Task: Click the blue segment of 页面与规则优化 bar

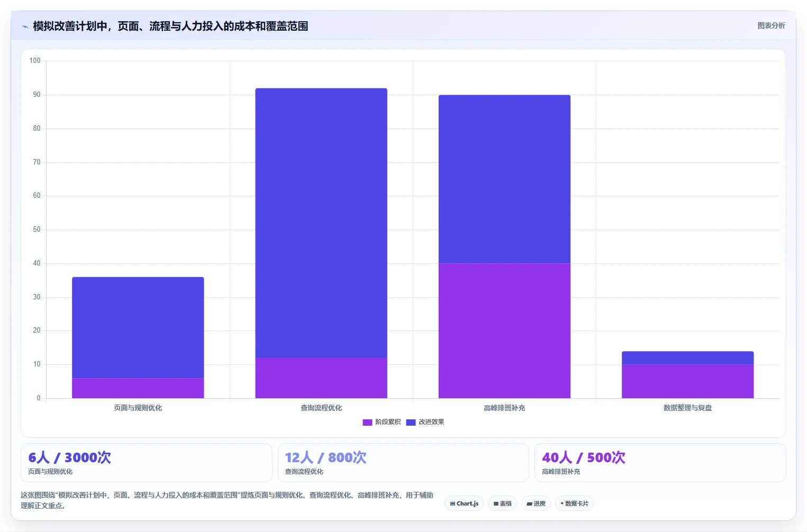Action: pyautogui.click(x=138, y=327)
